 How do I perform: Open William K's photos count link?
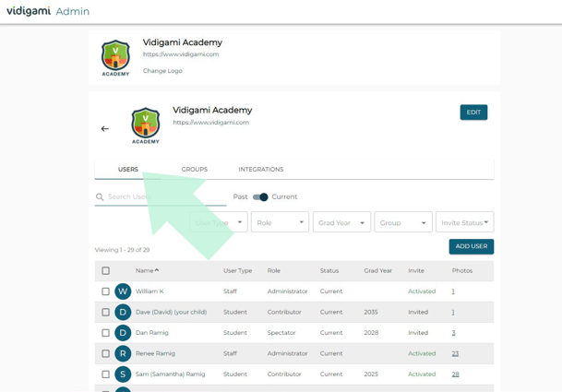pos(453,291)
